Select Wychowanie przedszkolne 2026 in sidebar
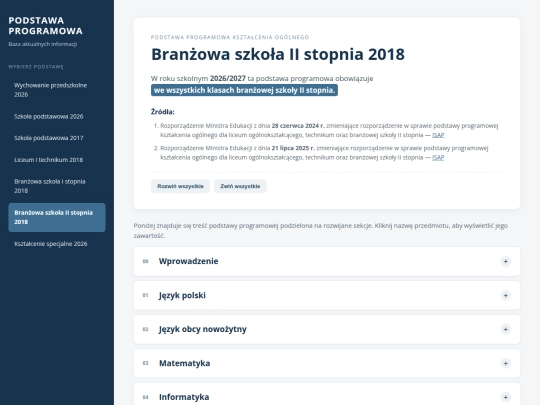The height and width of the screenshot is (405, 540). click(x=57, y=90)
